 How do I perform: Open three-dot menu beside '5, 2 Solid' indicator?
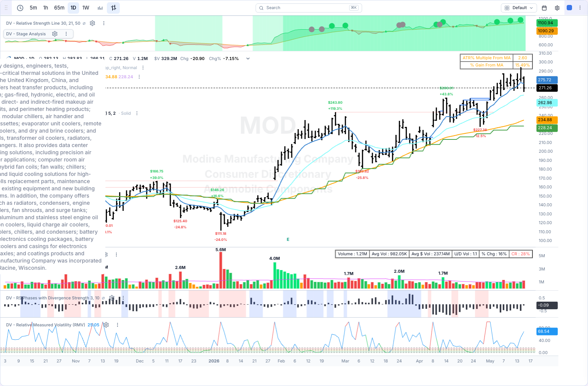coord(137,113)
